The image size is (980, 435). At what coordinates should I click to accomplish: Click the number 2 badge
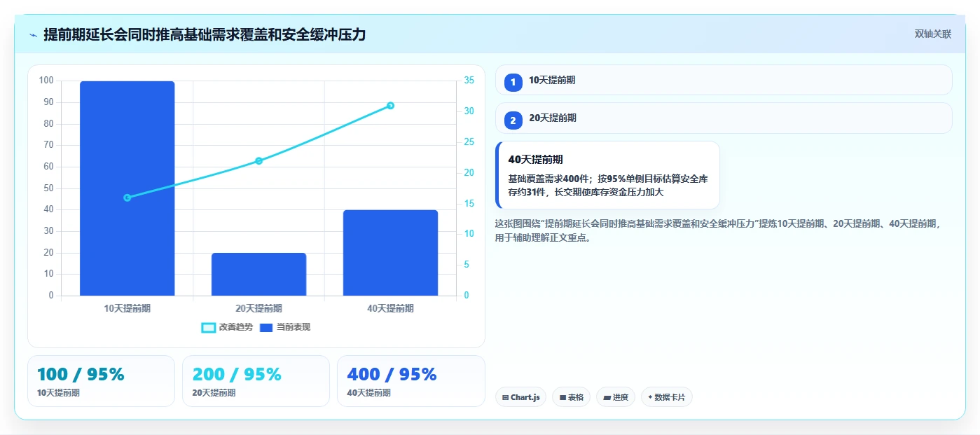tap(513, 120)
